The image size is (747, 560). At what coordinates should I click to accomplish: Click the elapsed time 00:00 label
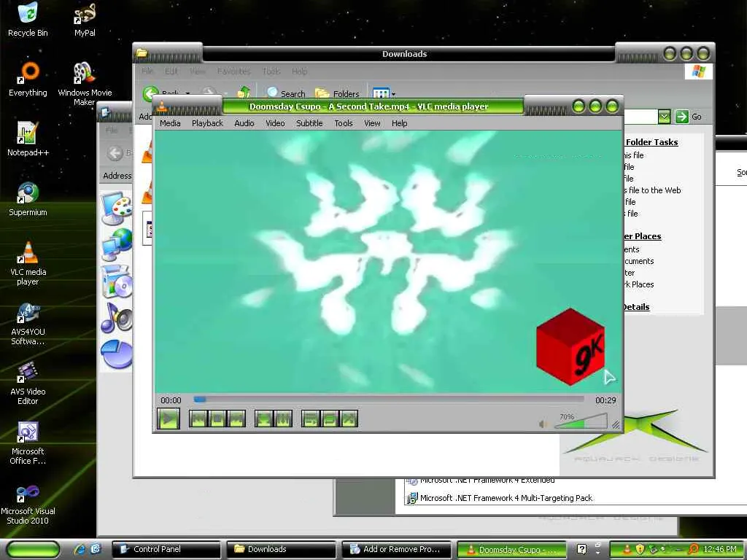(x=171, y=400)
